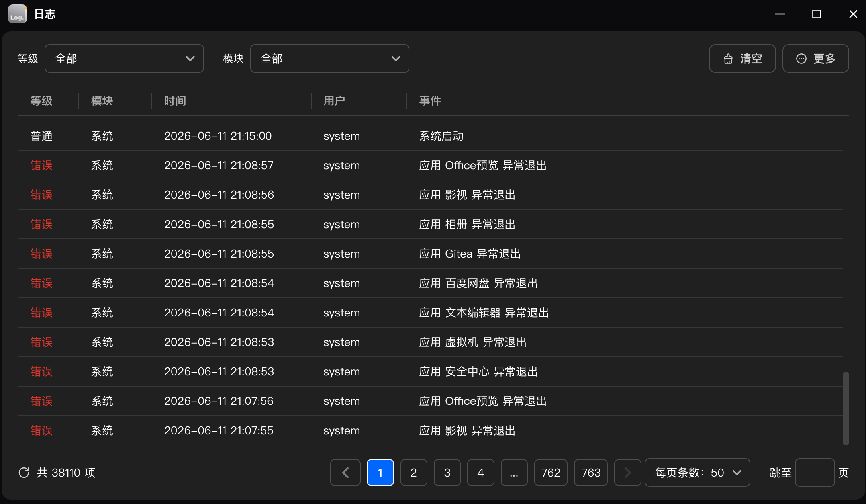The width and height of the screenshot is (866, 504).
Task: Jump to last page 763
Action: [x=591, y=473]
